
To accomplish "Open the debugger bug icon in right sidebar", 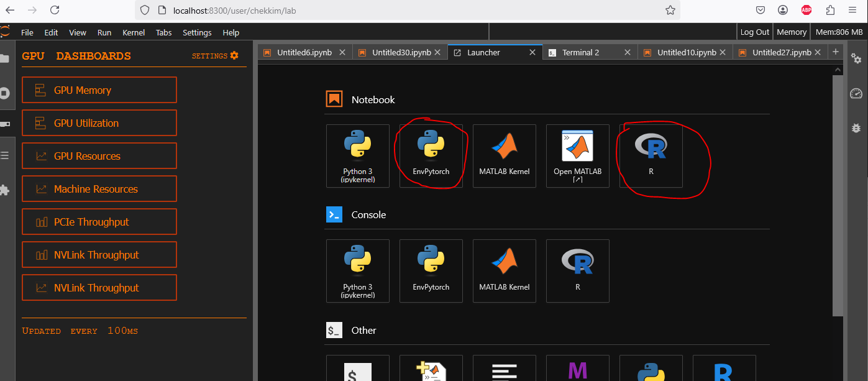I will tap(856, 127).
